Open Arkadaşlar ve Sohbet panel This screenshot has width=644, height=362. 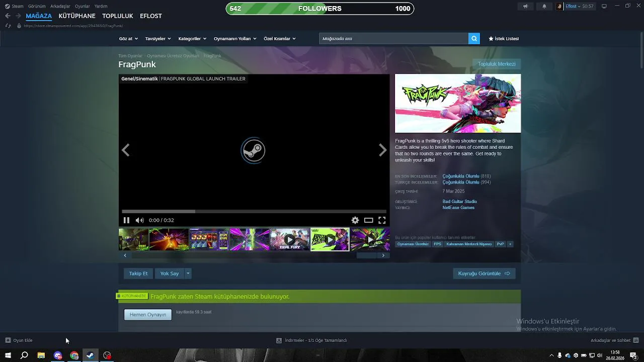coord(614,340)
